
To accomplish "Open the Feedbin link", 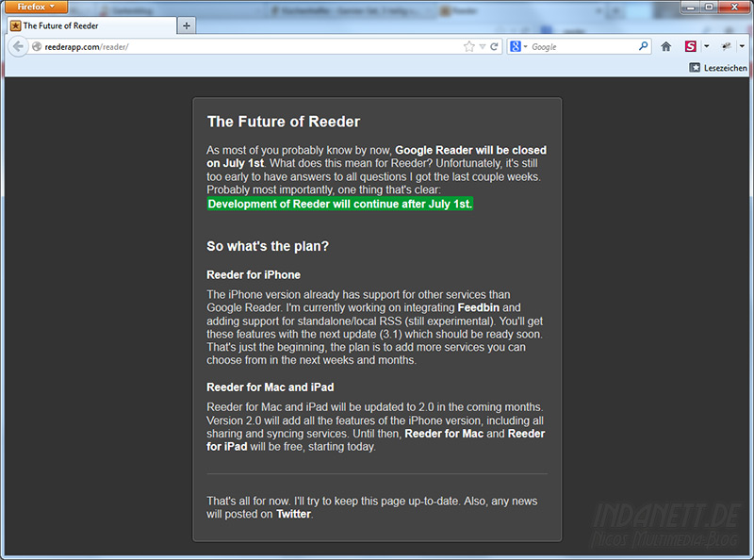I will (x=479, y=307).
